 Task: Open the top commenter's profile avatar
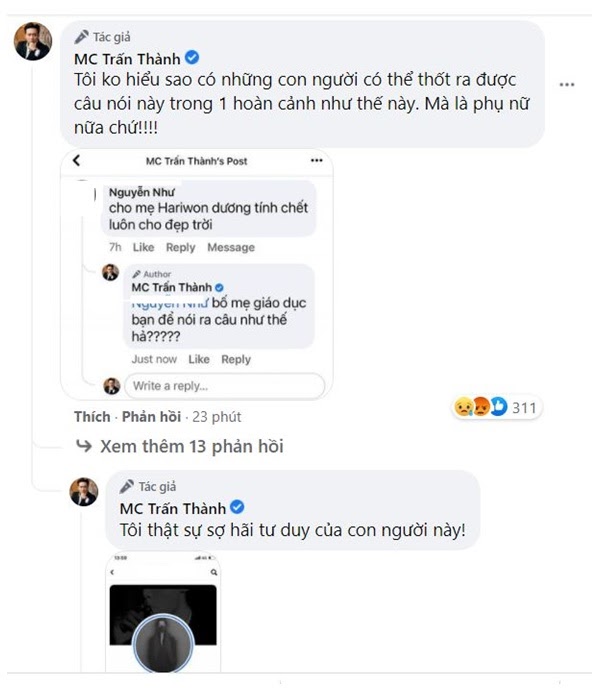(33, 41)
